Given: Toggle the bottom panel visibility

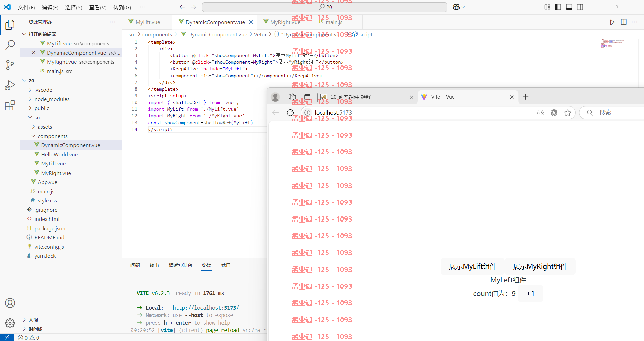Looking at the screenshot, I should 569,7.
